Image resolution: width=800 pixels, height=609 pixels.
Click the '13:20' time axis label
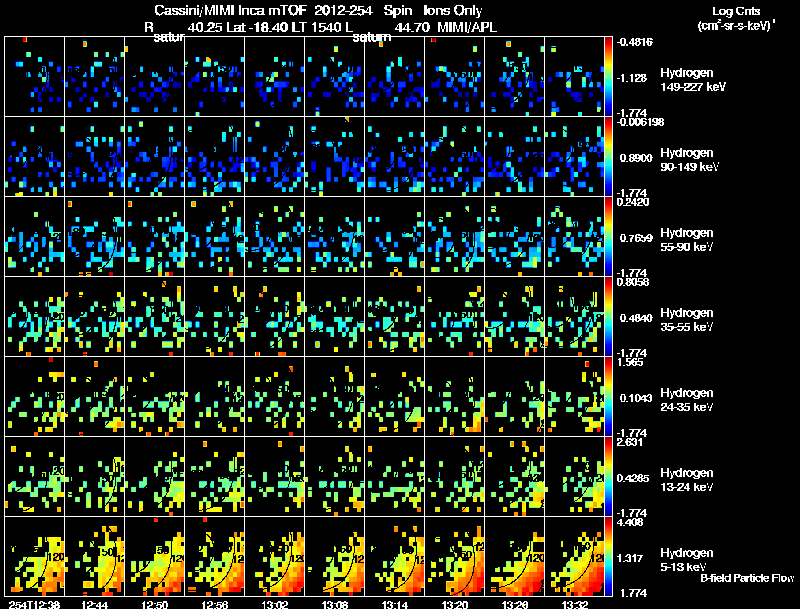coord(455,604)
